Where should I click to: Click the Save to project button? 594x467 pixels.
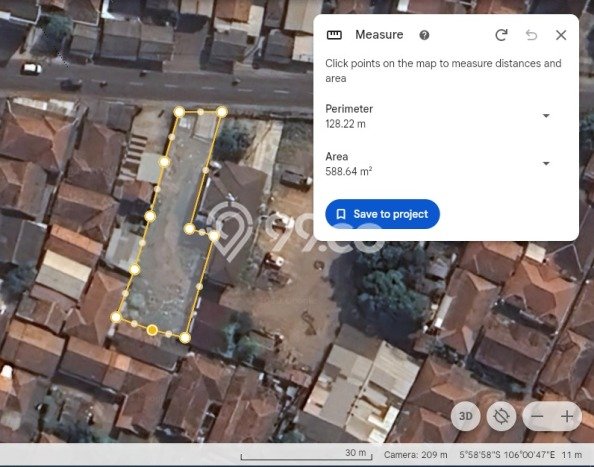(x=382, y=214)
